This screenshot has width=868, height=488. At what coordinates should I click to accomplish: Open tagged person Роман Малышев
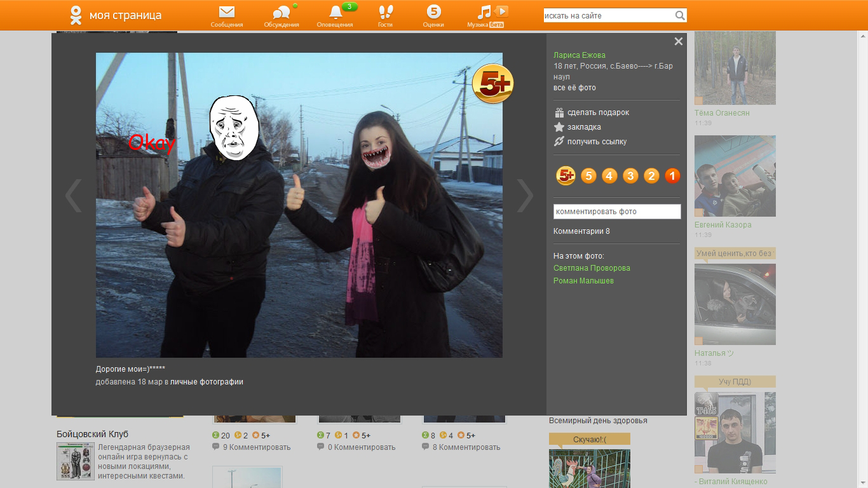coord(583,281)
